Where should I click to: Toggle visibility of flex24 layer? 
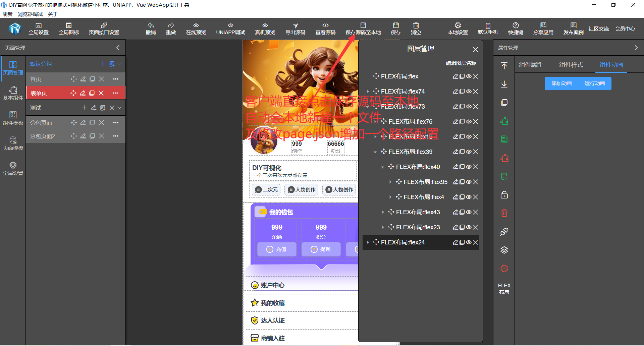[469, 242]
